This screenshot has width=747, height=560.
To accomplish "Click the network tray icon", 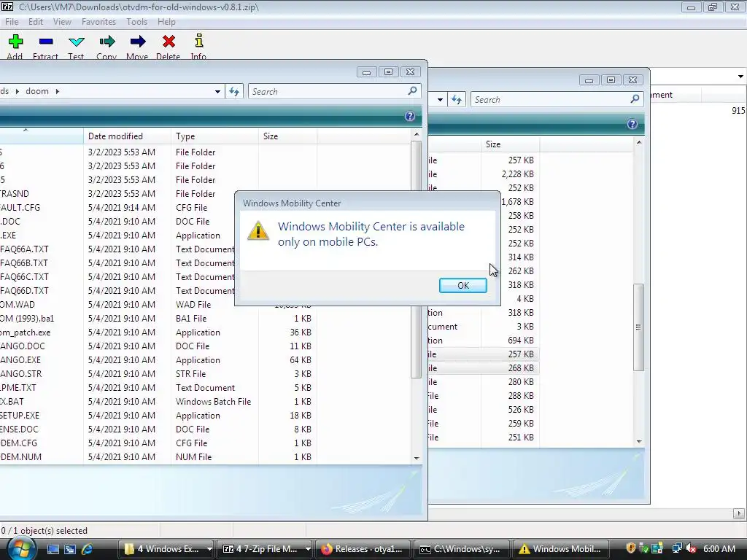I will (x=676, y=548).
